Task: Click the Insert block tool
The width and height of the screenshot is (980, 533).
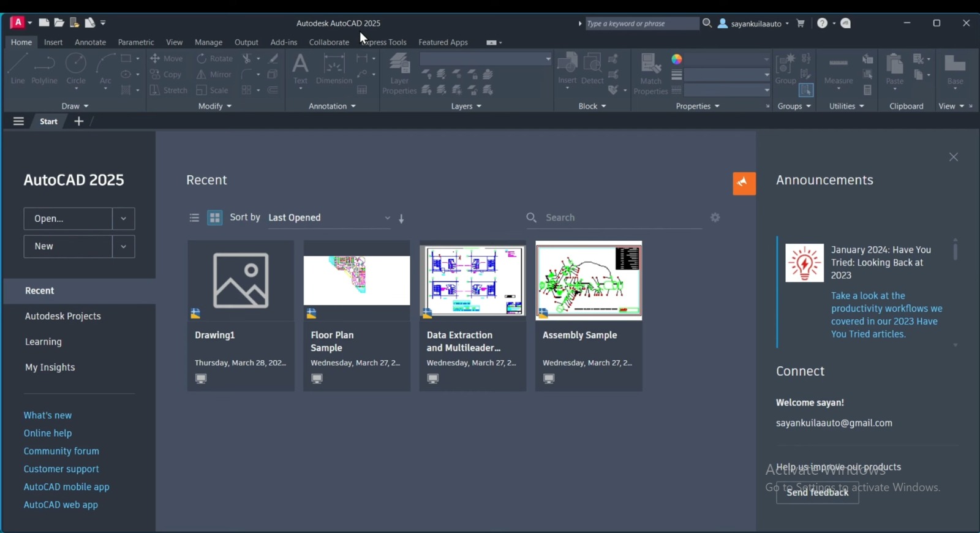Action: coord(567,69)
